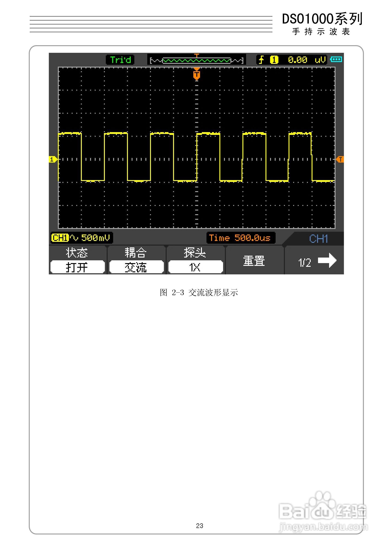This screenshot has height=549, width=392.
Task: Click the rising edge trigger icon
Action: click(261, 59)
